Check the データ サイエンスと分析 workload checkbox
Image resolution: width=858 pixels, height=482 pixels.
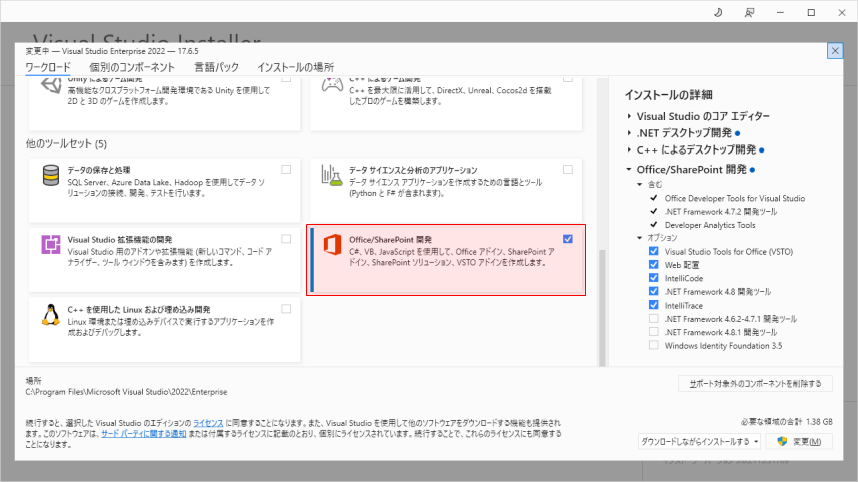[x=567, y=170]
